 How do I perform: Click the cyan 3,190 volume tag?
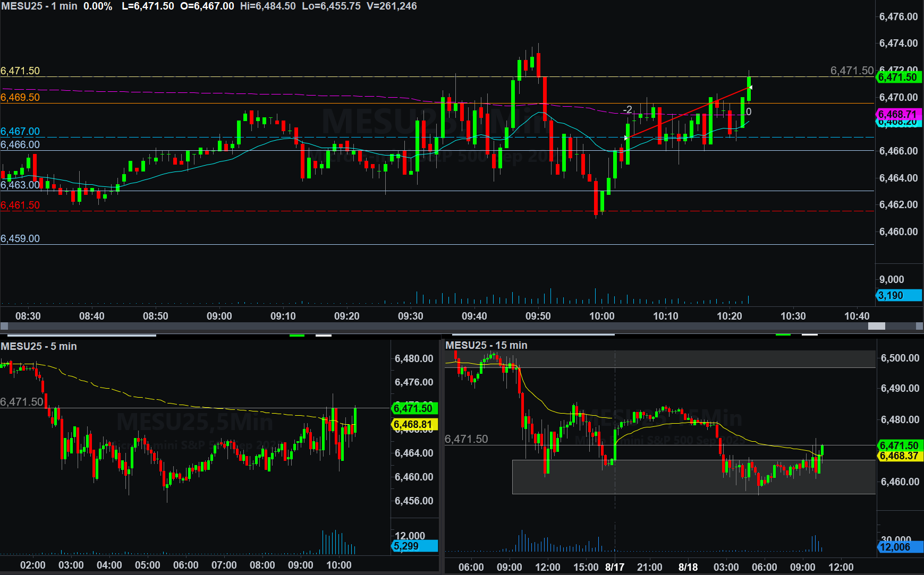898,295
